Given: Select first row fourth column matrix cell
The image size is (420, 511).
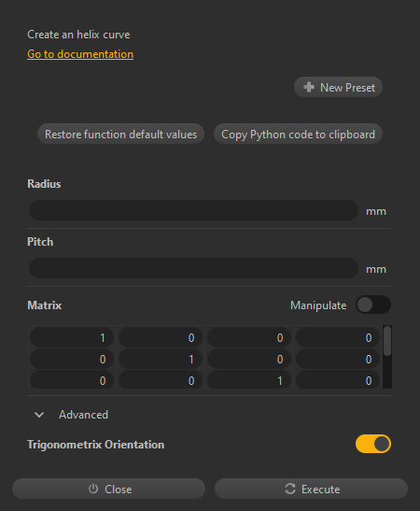Looking at the screenshot, I should coord(338,337).
